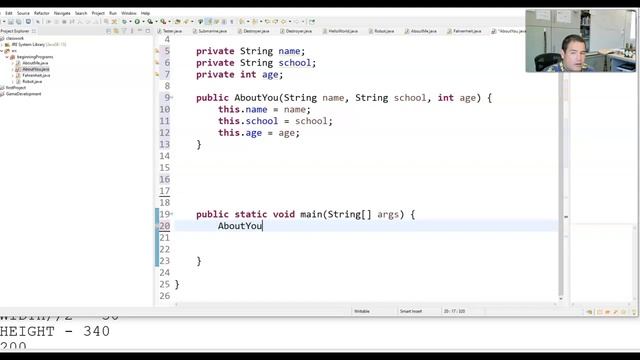Screen dimensions: 640x360
Task: Switch to the Submarine.java editor tab
Action: tap(210, 31)
